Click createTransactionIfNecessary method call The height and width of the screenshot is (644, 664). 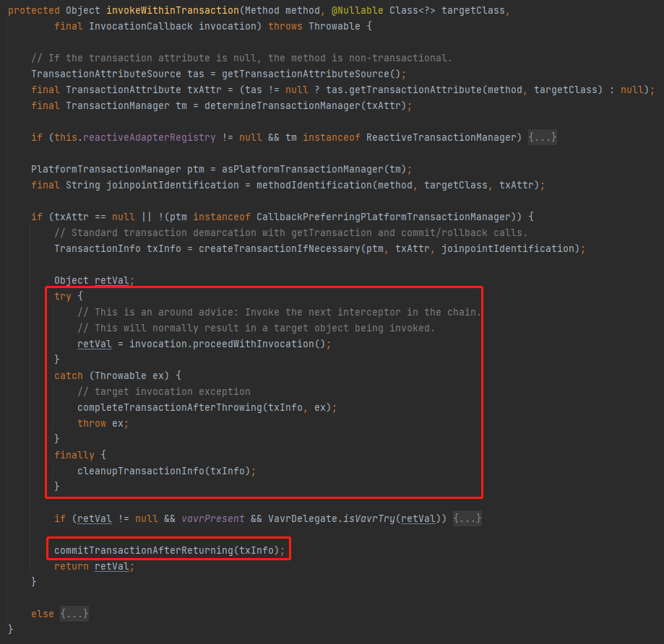[280, 249]
